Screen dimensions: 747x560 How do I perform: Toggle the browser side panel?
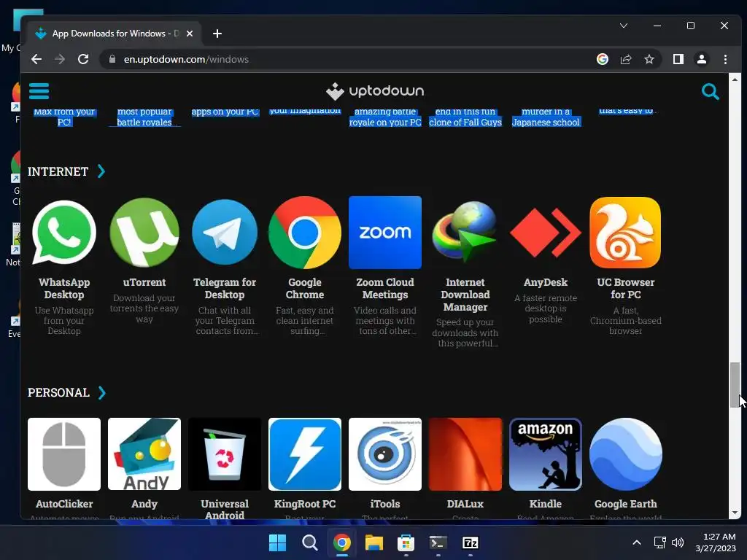click(x=678, y=59)
